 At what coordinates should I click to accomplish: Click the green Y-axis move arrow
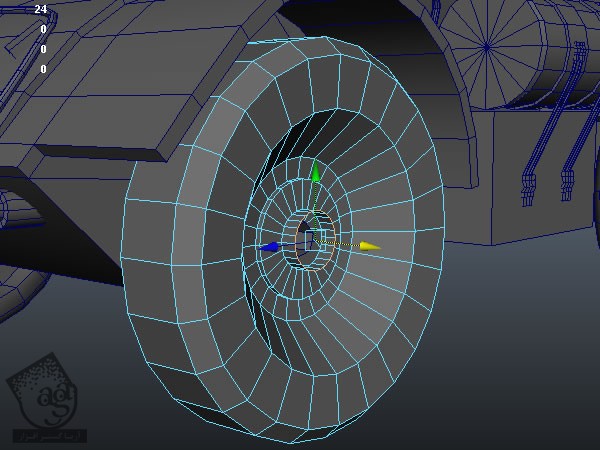tap(316, 175)
